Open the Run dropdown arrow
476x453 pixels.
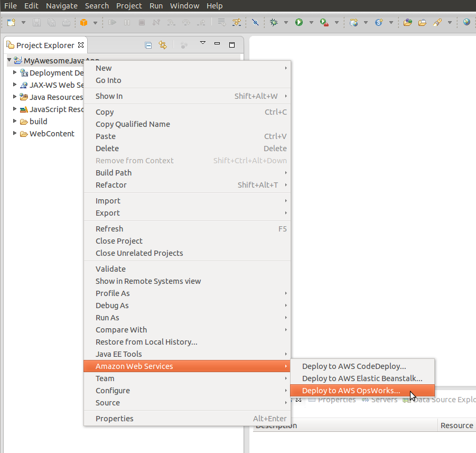click(311, 23)
